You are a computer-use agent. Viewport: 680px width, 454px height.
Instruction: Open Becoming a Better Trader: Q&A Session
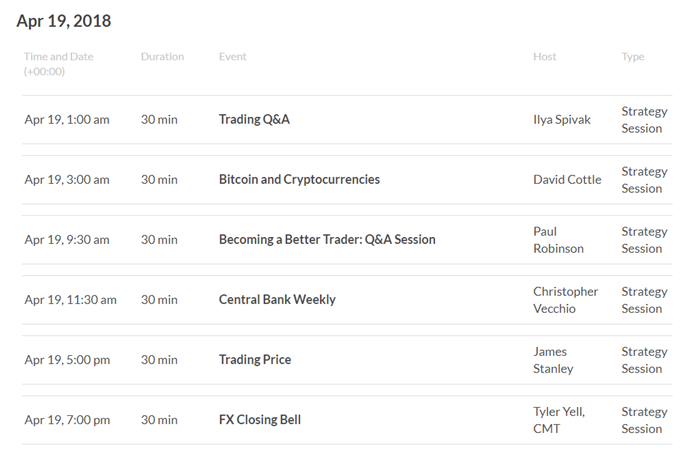pos(327,239)
